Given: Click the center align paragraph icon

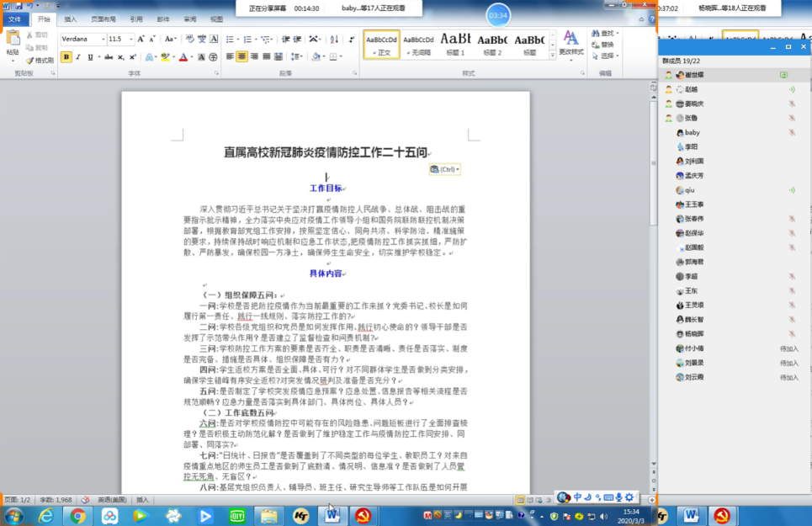Looking at the screenshot, I should (x=241, y=57).
